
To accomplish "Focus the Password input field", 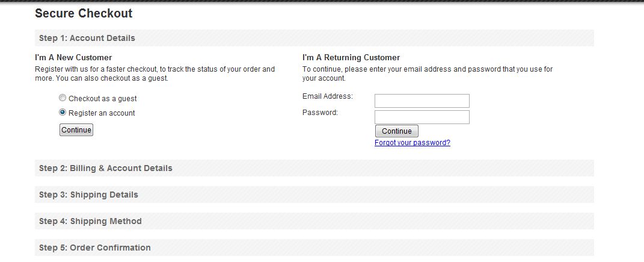I will point(422,117).
